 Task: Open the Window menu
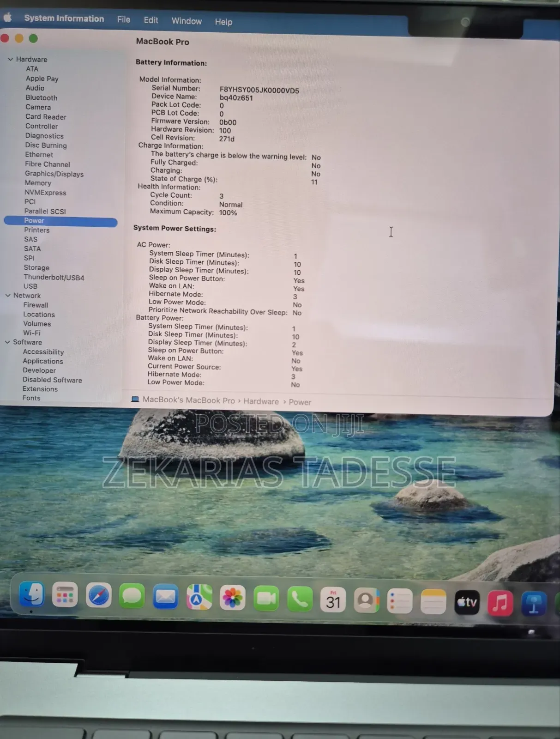[187, 21]
